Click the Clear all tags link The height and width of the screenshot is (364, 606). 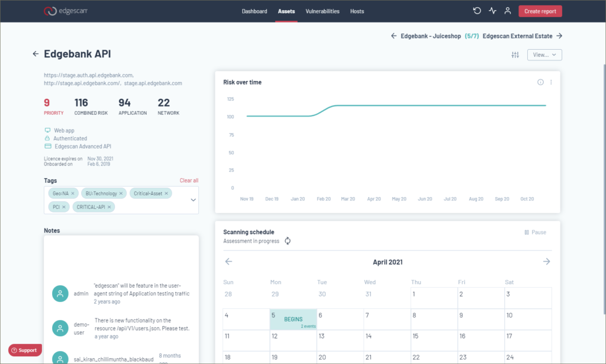click(189, 181)
